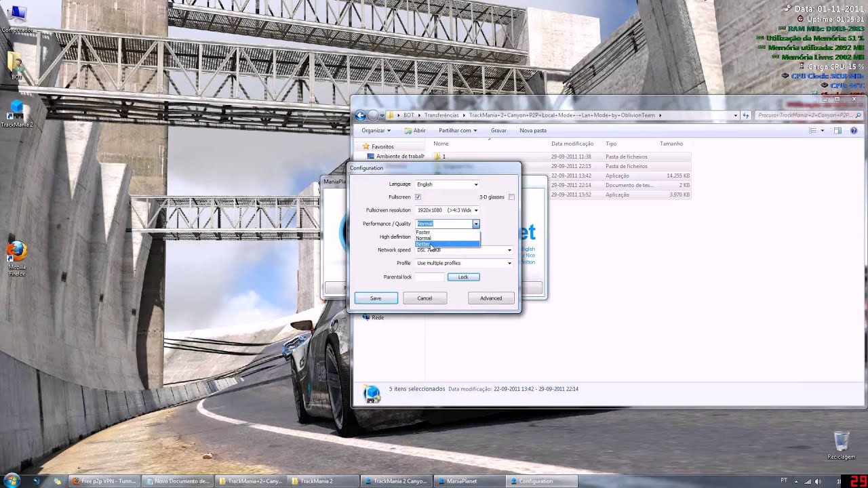Open the address bar history dropdown
Viewport: 868px width, 488px height.
tap(736, 115)
